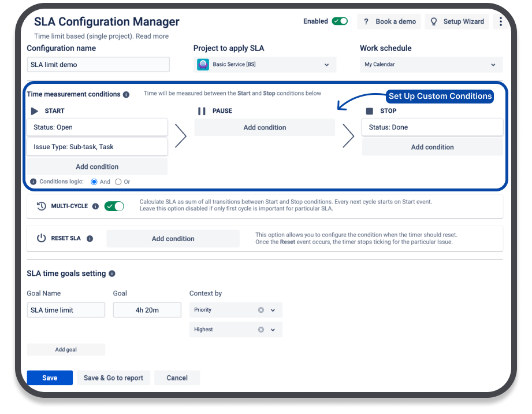The image size is (532, 414).
Task: Toggle the Enabled switch off
Action: (x=340, y=21)
